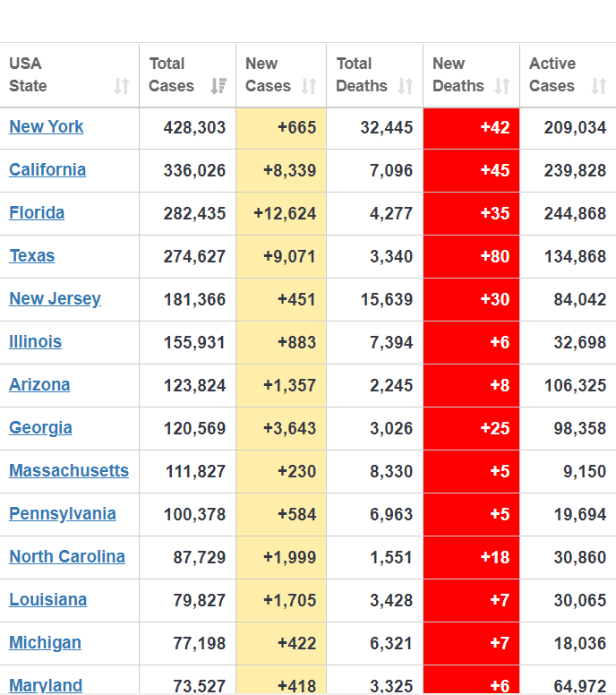Click sort arrows next to New Cases
The height and width of the screenshot is (695, 616).
click(x=309, y=86)
